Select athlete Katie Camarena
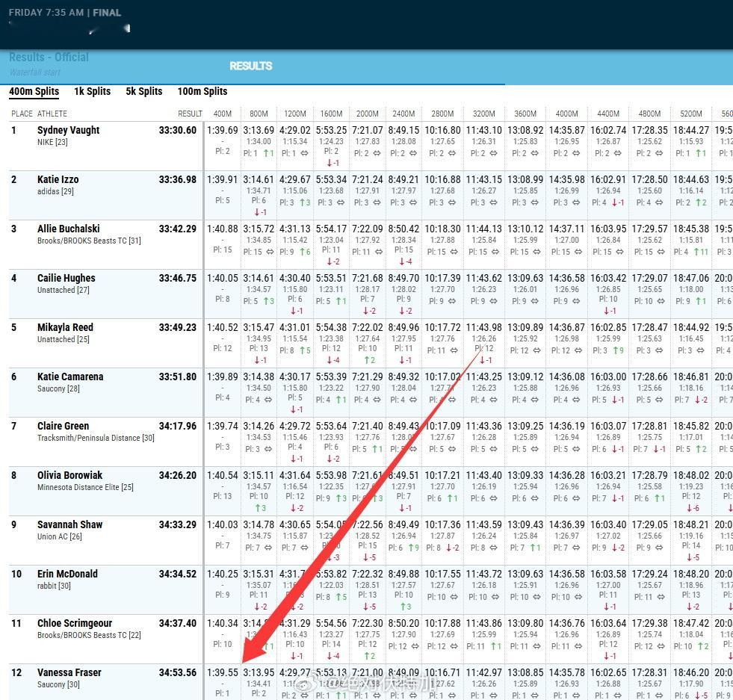733x700 pixels. (70, 377)
